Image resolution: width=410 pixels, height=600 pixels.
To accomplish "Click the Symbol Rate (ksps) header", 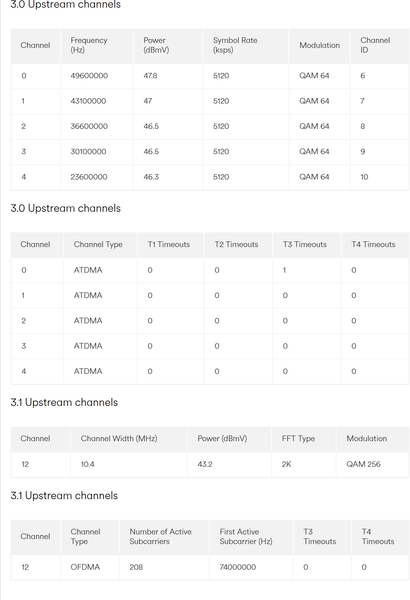I will pyautogui.click(x=235, y=45).
